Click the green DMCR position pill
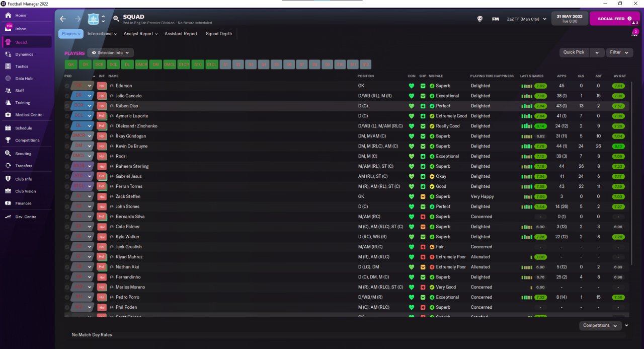Viewport: 644px width, 349px height. 141,64
